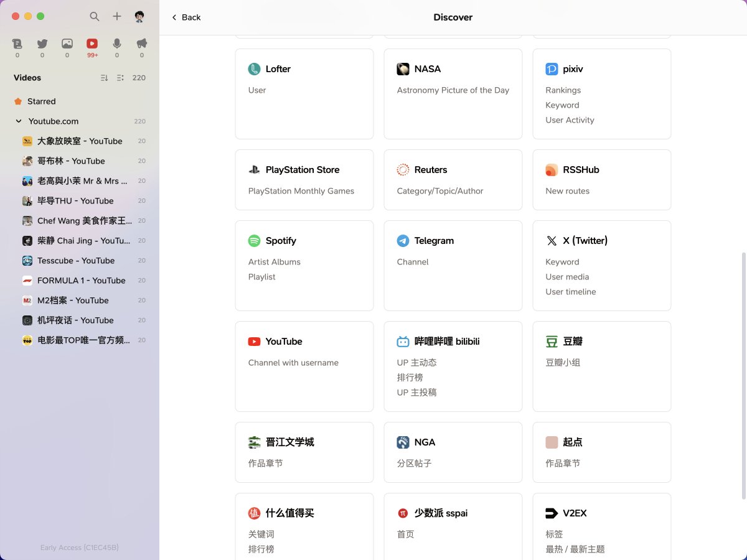This screenshot has height=560, width=747.
Task: Switch to the Articles feed view icon
Action: point(17,44)
